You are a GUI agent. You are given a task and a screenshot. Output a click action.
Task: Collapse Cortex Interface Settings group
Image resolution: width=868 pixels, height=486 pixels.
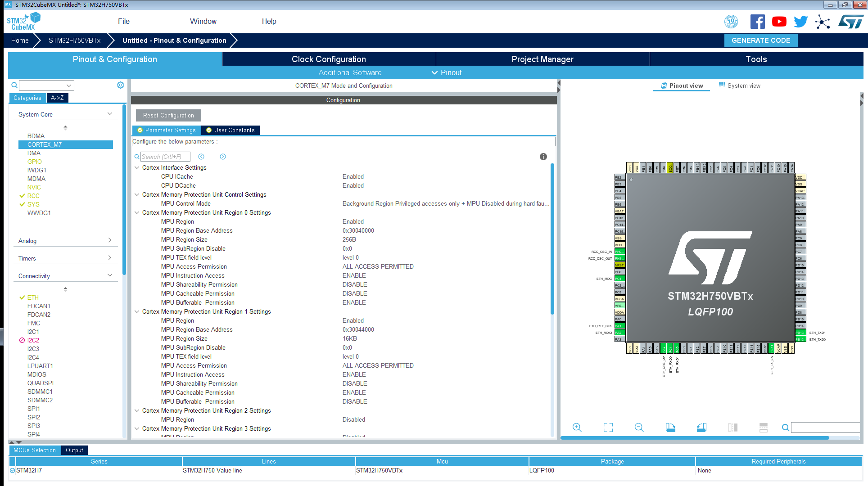pos(137,167)
